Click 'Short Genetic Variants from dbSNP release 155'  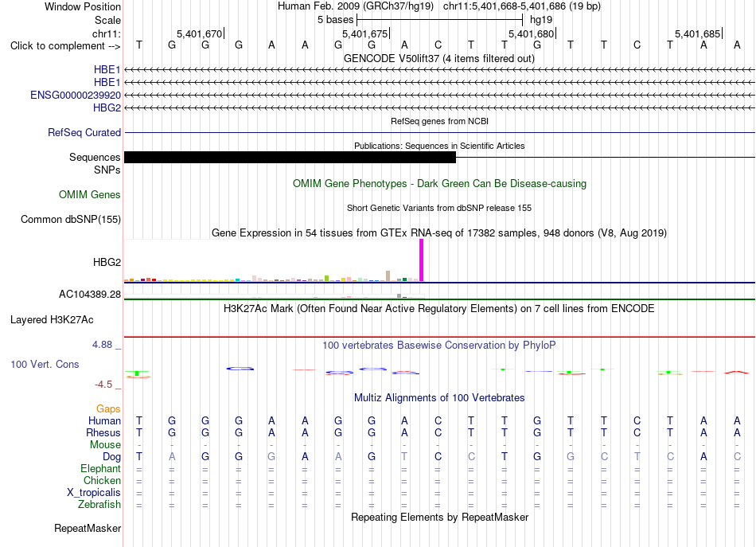click(439, 208)
